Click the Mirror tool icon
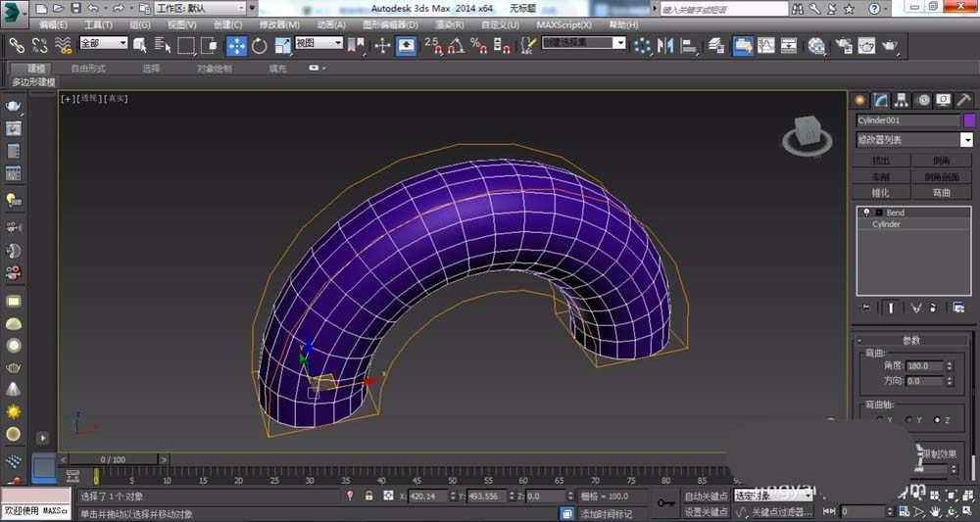 [x=667, y=45]
